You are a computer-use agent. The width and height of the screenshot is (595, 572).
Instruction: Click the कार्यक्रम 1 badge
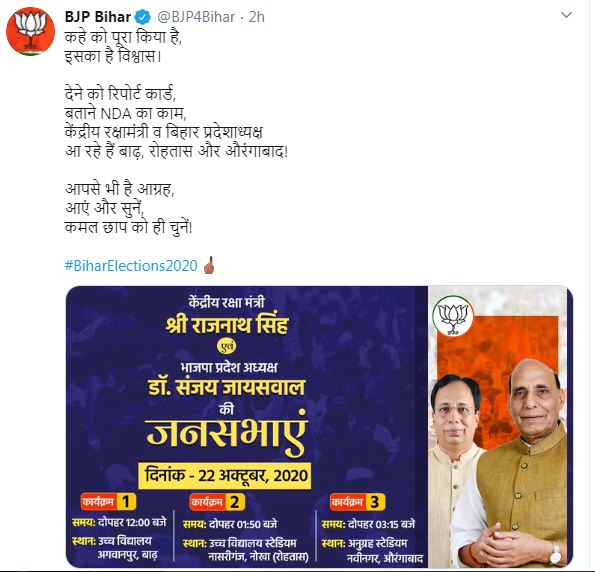click(x=108, y=502)
